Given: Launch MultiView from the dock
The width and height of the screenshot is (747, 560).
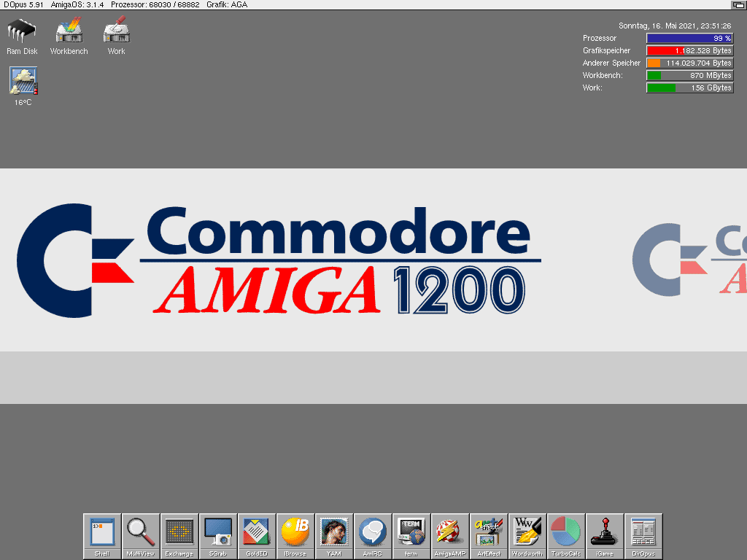Looking at the screenshot, I should click(x=141, y=536).
